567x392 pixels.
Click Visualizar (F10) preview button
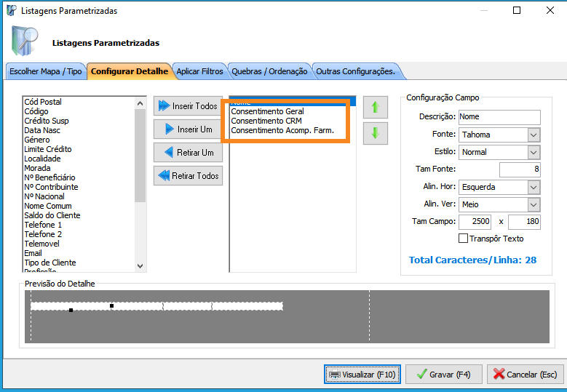point(362,375)
